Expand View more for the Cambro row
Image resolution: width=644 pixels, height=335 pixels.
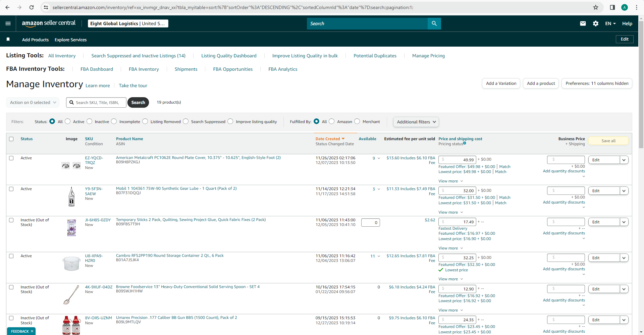450,279
